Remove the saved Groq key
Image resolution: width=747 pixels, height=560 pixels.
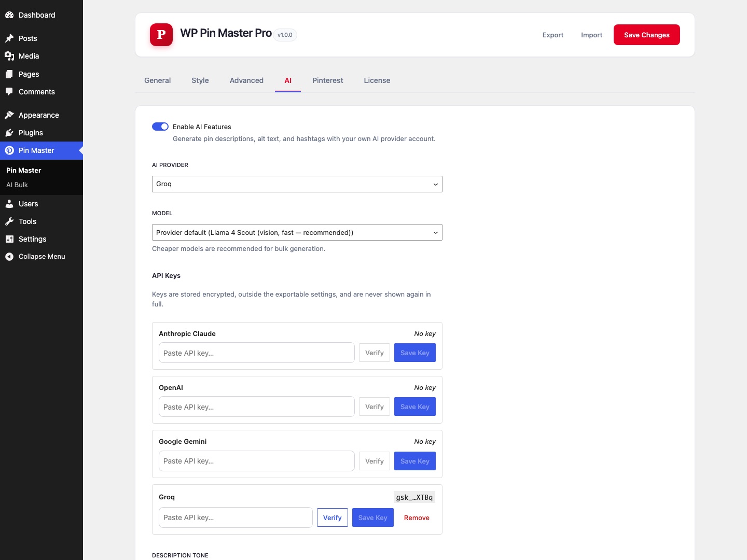(x=417, y=517)
